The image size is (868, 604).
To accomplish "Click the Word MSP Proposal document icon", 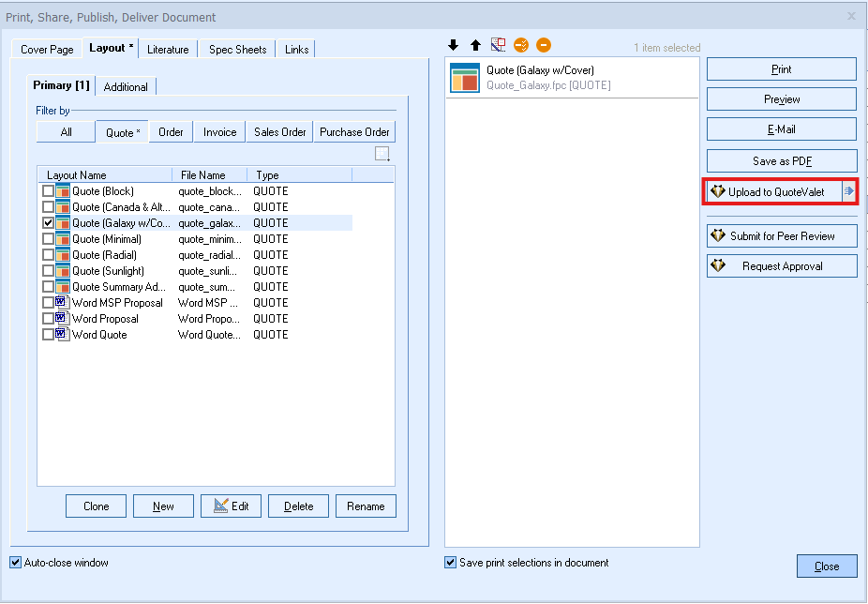I will point(63,303).
